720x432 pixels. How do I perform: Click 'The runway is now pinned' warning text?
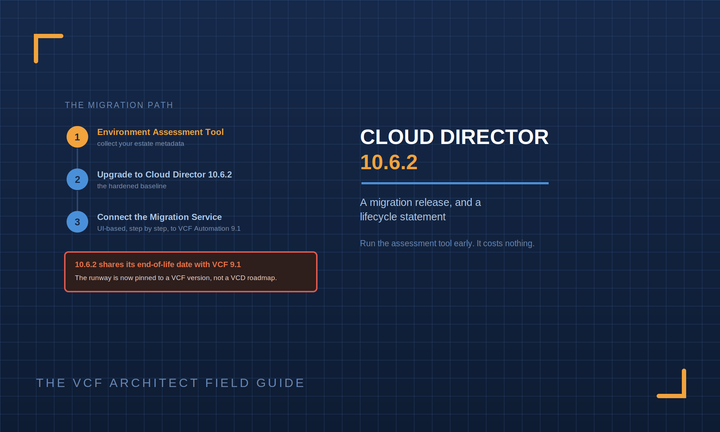tap(176, 278)
